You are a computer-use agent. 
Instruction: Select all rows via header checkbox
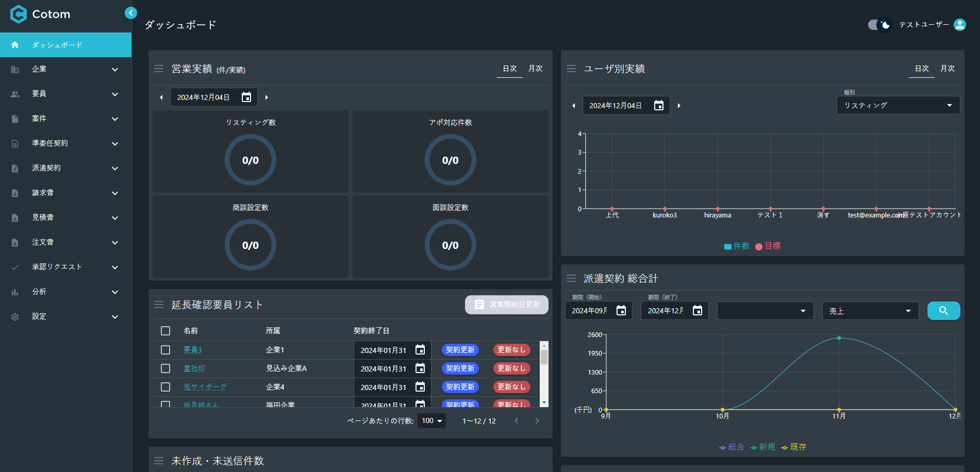(x=165, y=331)
